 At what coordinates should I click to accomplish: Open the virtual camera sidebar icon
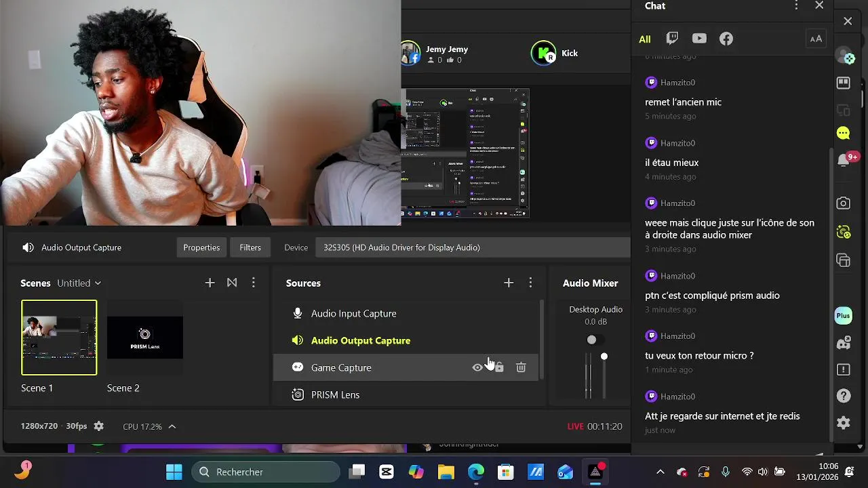[x=844, y=232]
